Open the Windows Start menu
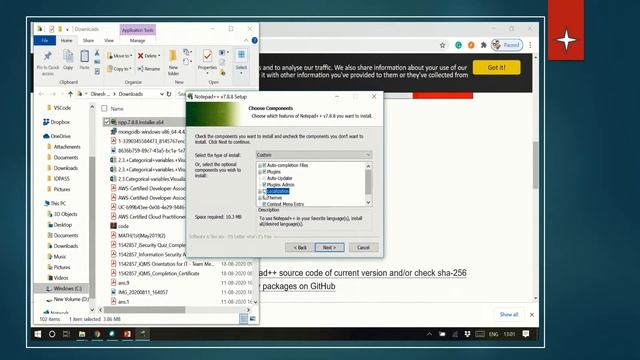The width and height of the screenshot is (640, 360). [38, 334]
